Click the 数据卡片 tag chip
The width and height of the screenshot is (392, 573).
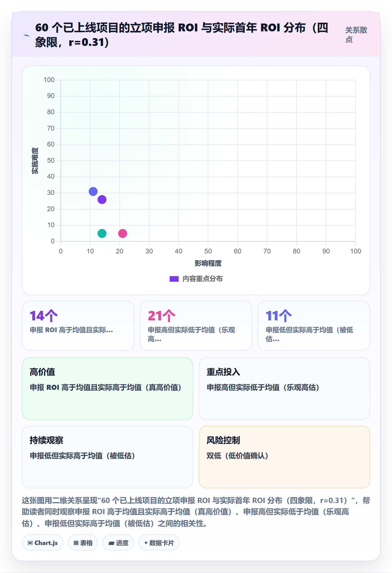[159, 543]
